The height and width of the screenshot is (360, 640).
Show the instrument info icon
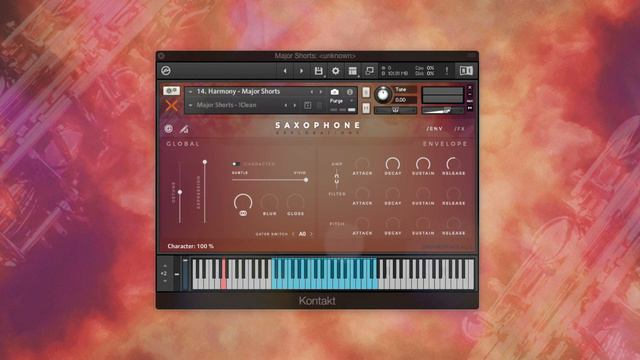tap(350, 92)
